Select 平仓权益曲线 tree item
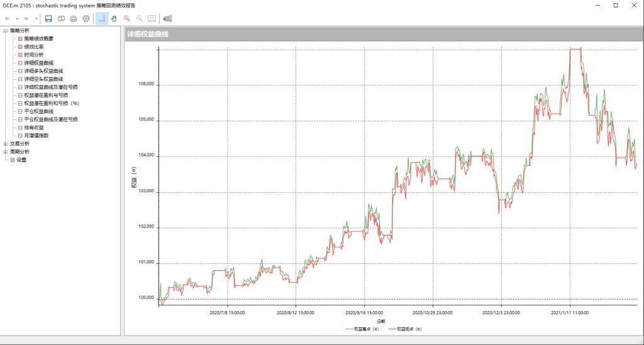The image size is (644, 345). pos(38,111)
